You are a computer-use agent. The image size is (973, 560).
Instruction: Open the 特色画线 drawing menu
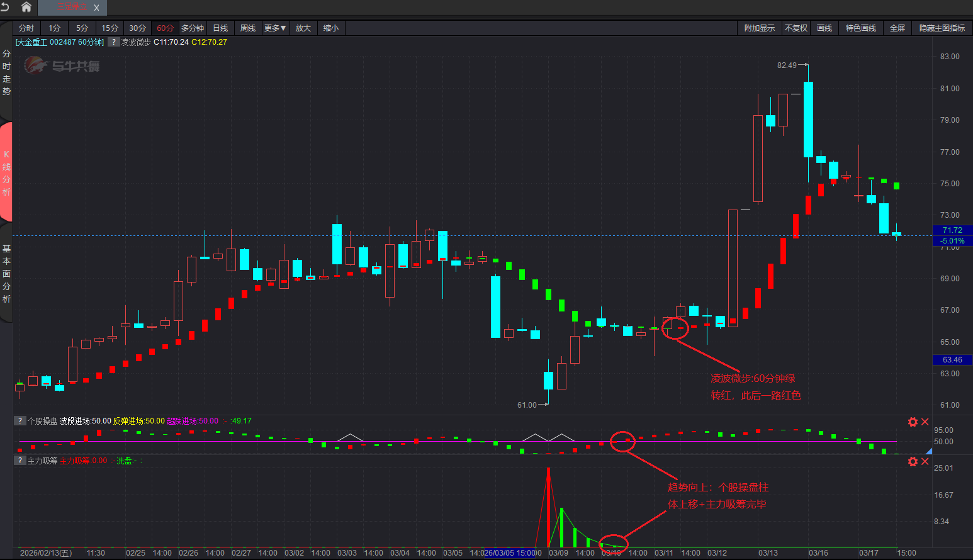pyautogui.click(x=860, y=28)
